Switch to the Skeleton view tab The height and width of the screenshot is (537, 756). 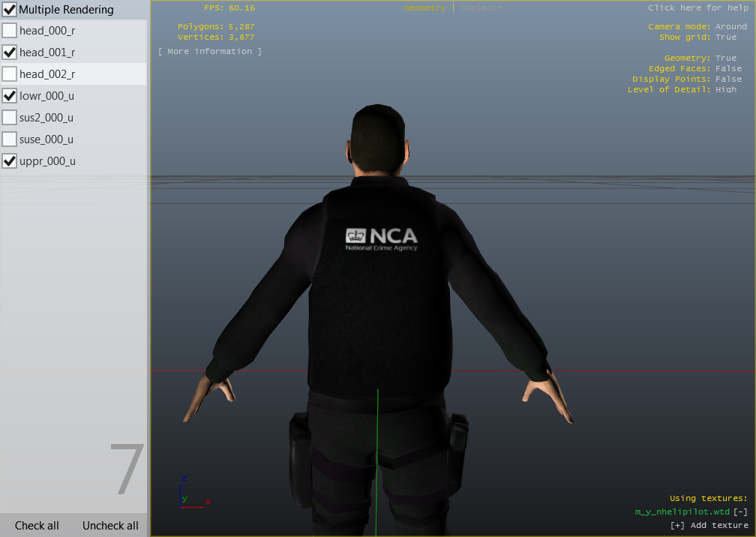click(481, 7)
